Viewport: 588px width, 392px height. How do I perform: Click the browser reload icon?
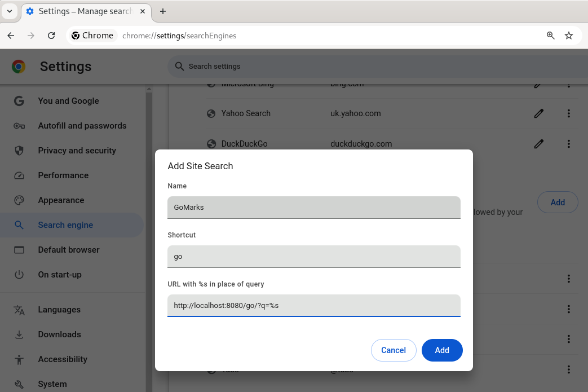(x=51, y=36)
